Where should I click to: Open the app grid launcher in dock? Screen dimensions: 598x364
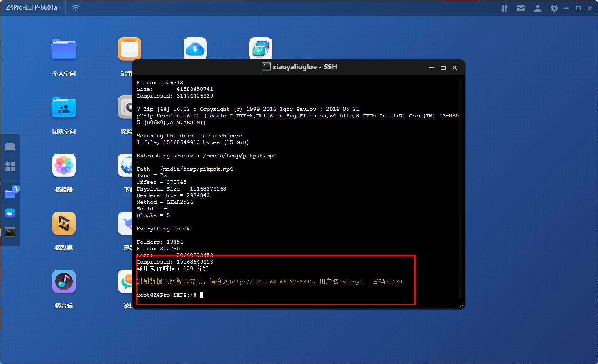point(10,167)
